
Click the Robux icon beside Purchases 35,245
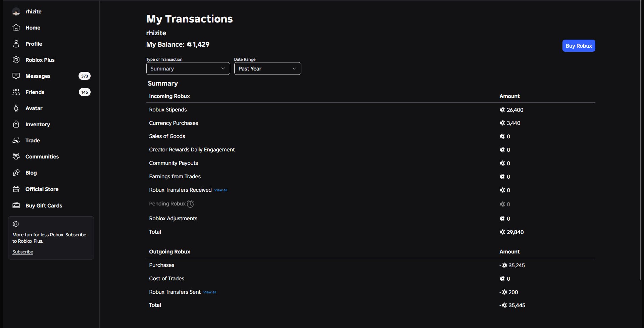(x=504, y=265)
